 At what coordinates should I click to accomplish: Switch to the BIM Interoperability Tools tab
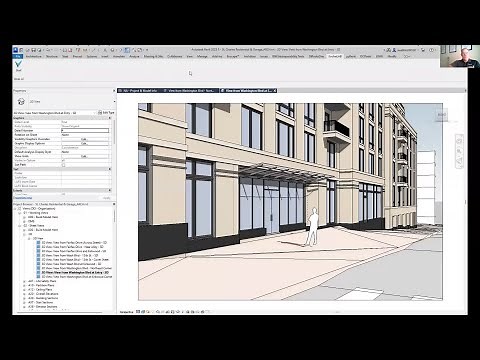click(288, 56)
